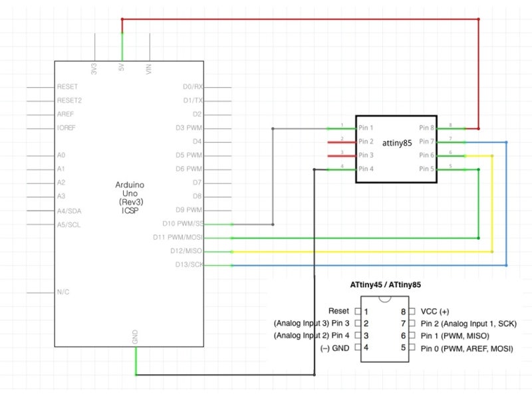The image size is (532, 396).
Task: Select Pin 4 of the attiny85 chip
Action: coord(366,169)
